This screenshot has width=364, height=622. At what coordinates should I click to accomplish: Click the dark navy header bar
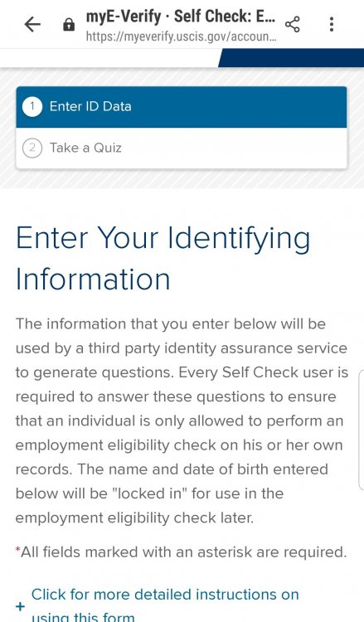(291, 58)
